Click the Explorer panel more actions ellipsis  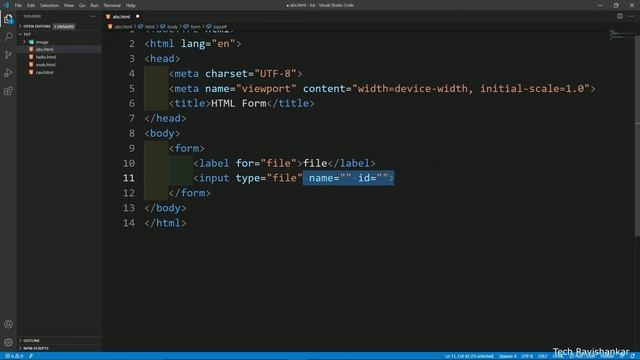[93, 16]
